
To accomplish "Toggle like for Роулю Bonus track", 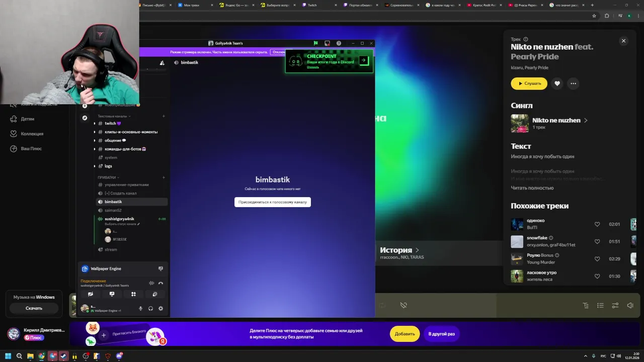I will pos(597,259).
